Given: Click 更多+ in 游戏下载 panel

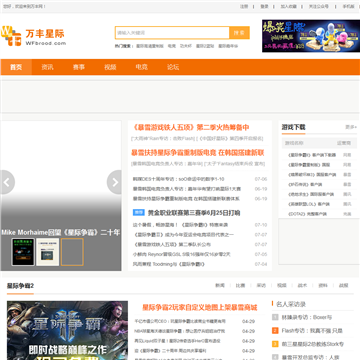Looking at the screenshot, I should pyautogui.click(x=351, y=127).
